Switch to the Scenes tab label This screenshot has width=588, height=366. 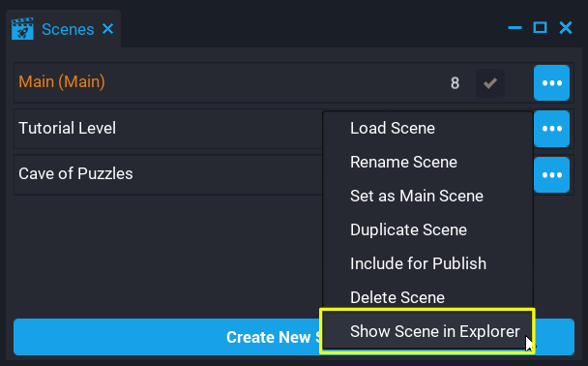pyautogui.click(x=68, y=29)
